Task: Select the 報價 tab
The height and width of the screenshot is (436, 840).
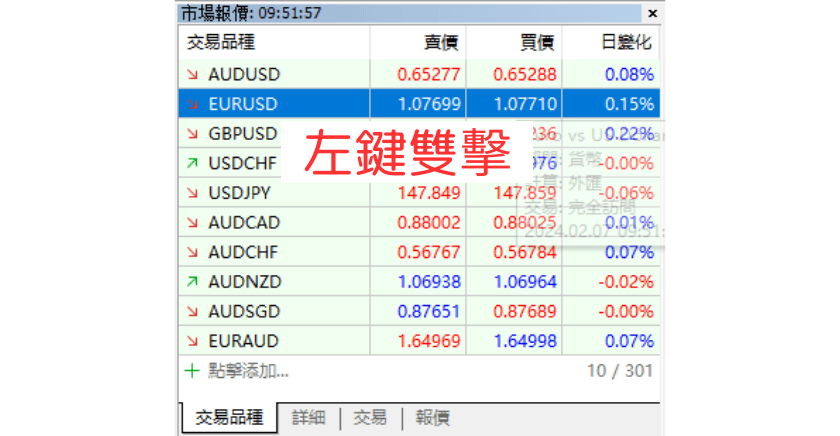Action: 432,418
